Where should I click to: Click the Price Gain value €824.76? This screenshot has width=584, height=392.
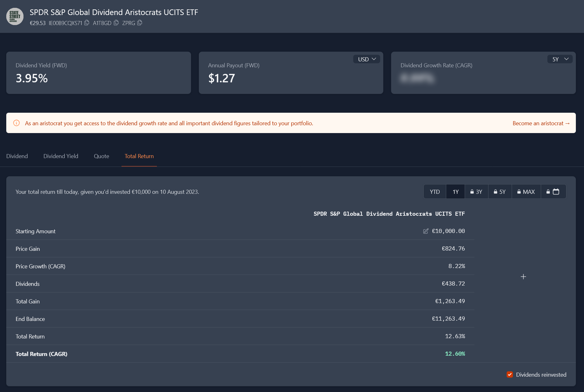tap(453, 249)
